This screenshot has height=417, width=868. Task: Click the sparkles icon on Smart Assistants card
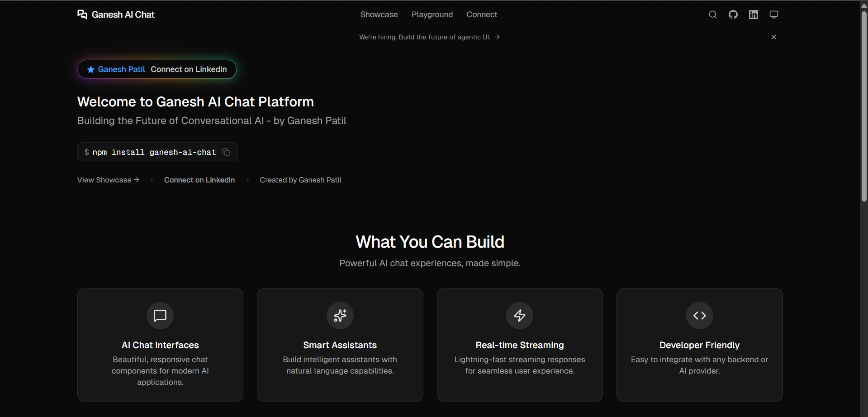point(340,316)
